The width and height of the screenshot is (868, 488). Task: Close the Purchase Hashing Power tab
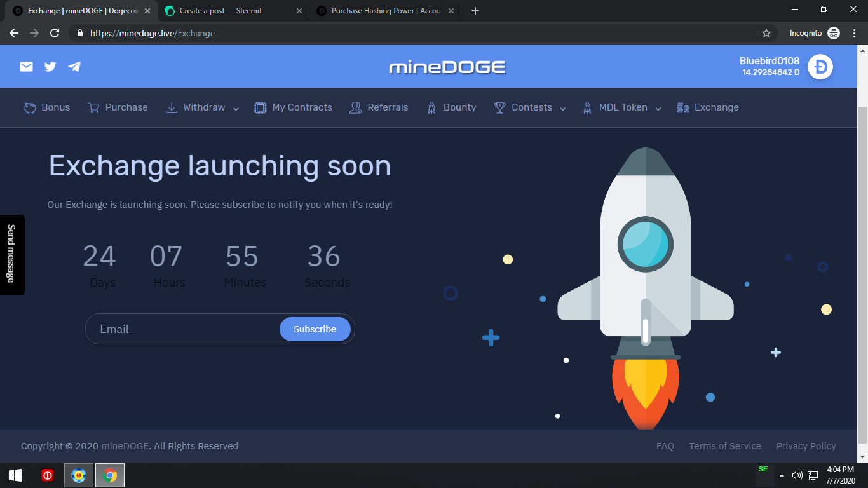[x=451, y=11]
